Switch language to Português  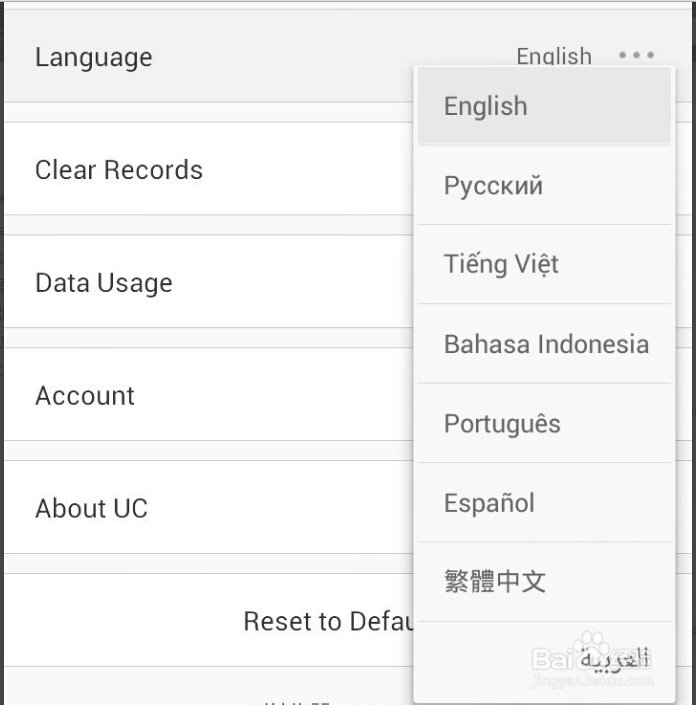544,423
